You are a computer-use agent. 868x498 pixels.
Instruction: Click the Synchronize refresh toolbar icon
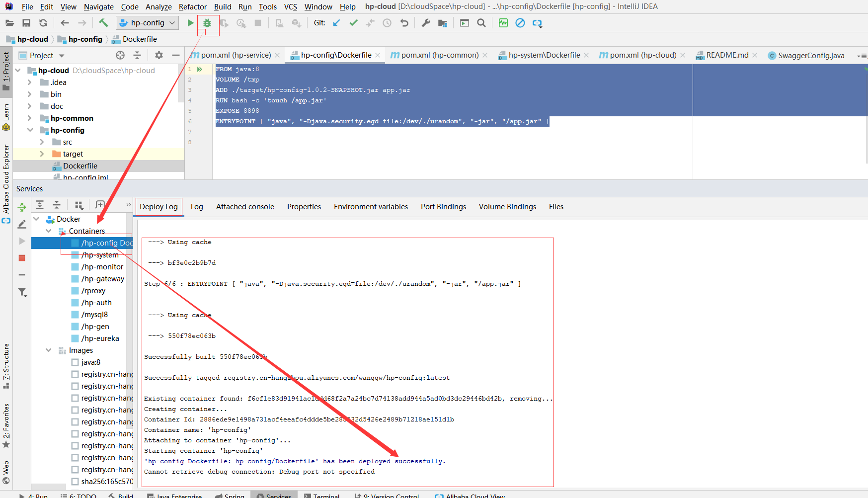point(43,23)
